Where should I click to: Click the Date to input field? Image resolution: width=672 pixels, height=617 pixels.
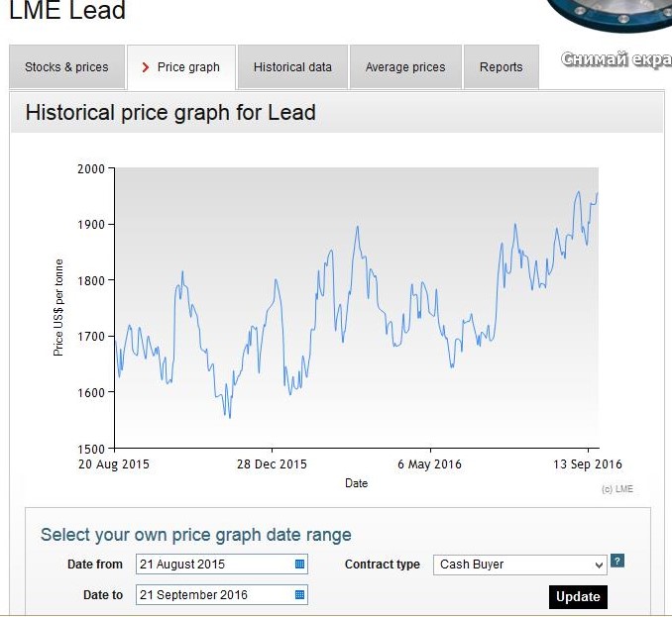[222, 595]
